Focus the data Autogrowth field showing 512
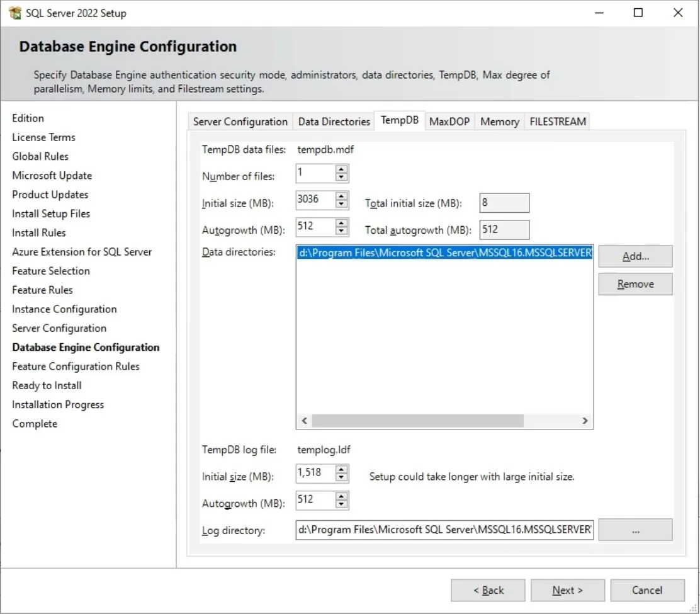This screenshot has height=614, width=700. click(x=315, y=227)
